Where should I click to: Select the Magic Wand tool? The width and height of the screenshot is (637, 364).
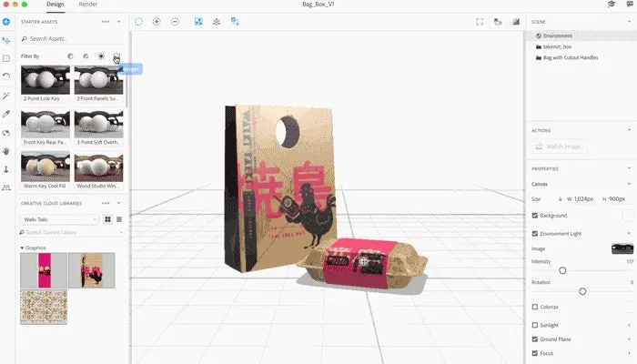point(6,96)
